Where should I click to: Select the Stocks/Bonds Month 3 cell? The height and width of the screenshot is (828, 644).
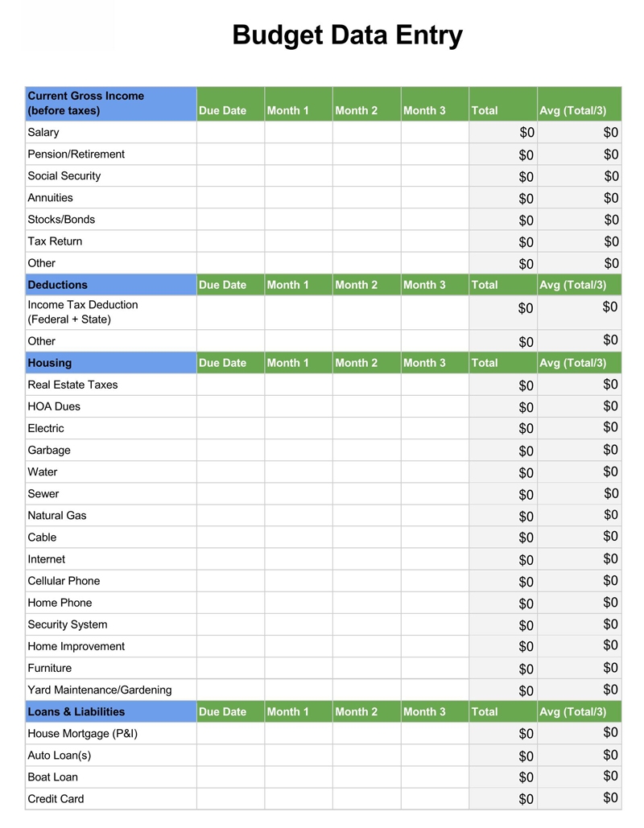[435, 220]
